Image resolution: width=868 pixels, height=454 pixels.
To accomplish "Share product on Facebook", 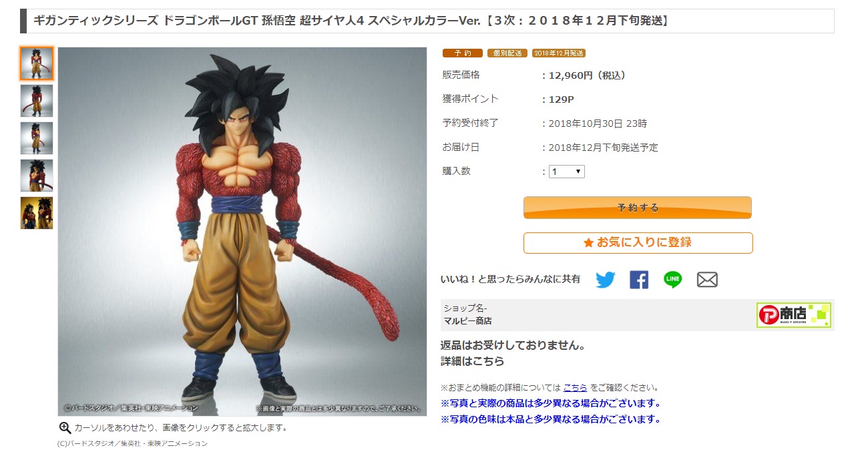I will [639, 280].
